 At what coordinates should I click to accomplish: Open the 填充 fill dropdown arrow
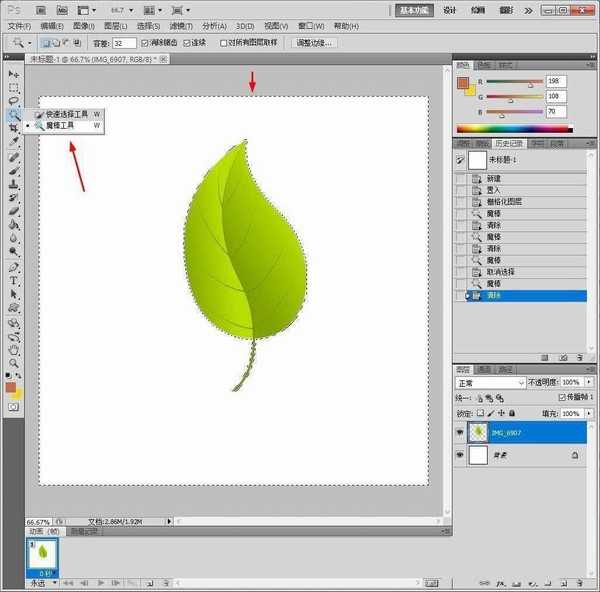[x=587, y=413]
